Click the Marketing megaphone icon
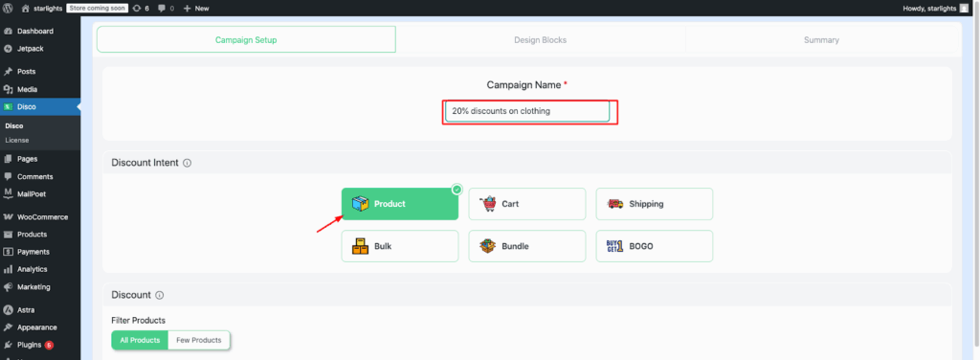Image resolution: width=980 pixels, height=360 pixels. [8, 287]
